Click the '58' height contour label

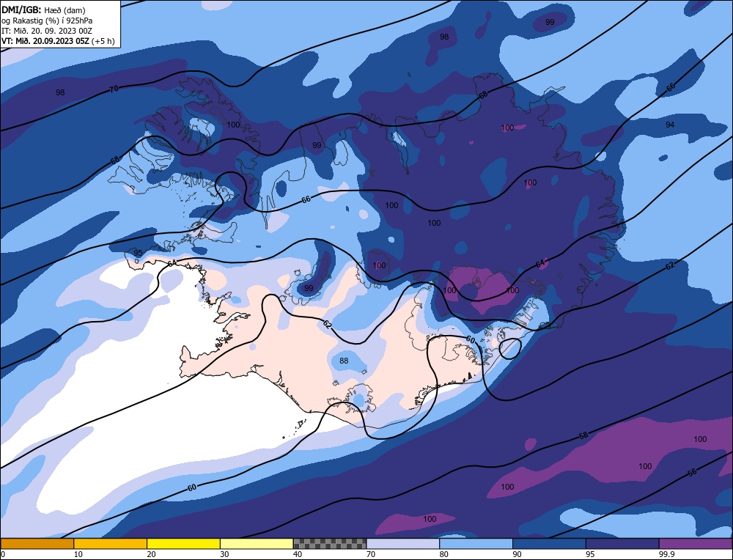click(x=583, y=435)
